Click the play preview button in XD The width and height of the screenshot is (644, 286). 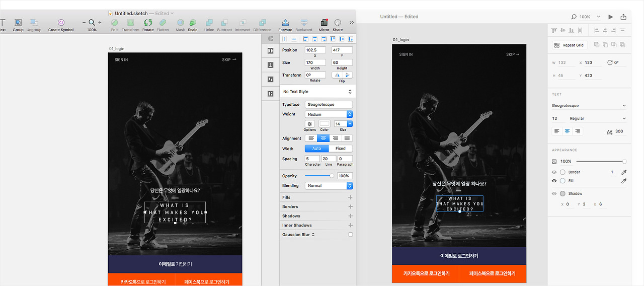pos(610,17)
